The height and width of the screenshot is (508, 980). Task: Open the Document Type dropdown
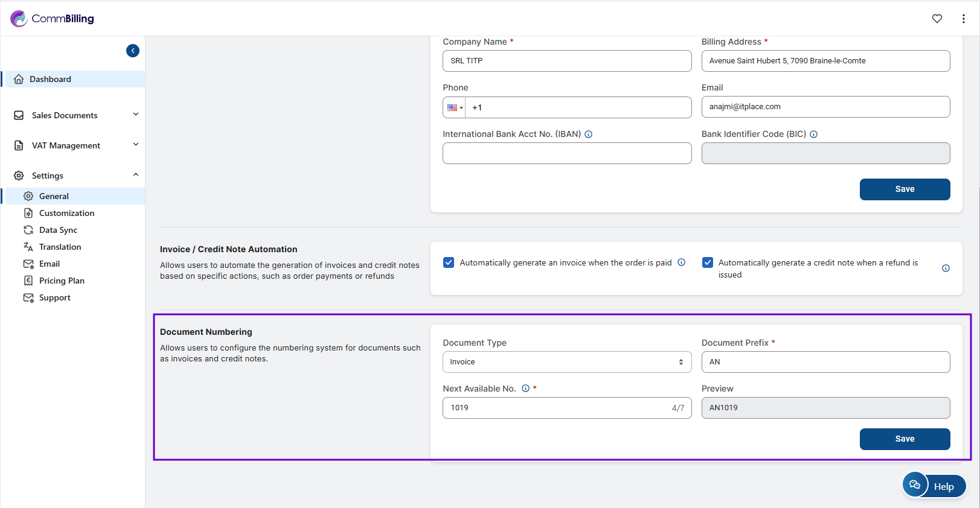click(566, 362)
